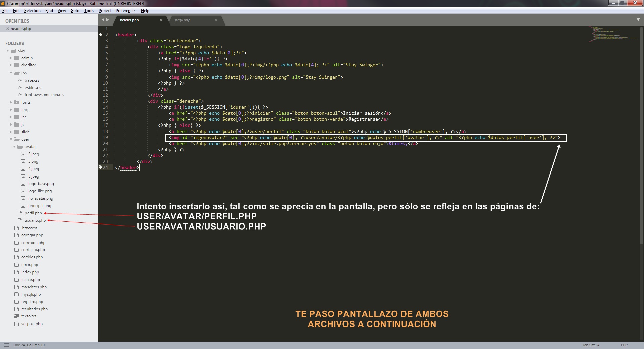Viewport: 644px width, 349px height.
Task: Close header.php in Open Files list
Action: coord(8,29)
